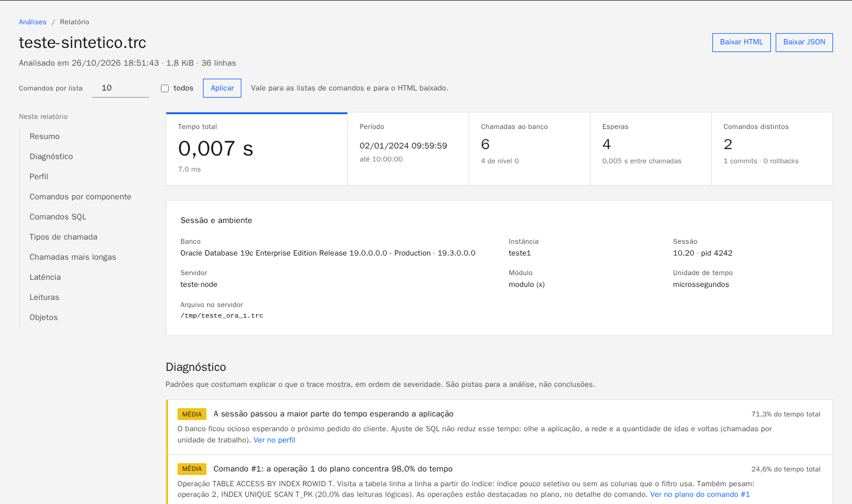The image size is (852, 504).
Task: Click the server name teste-node
Action: click(199, 285)
